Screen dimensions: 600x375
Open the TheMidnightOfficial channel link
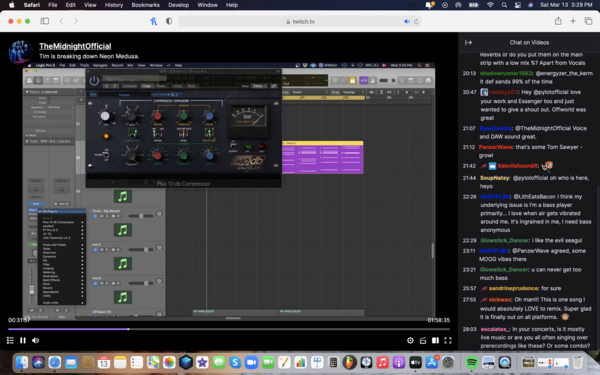75,46
